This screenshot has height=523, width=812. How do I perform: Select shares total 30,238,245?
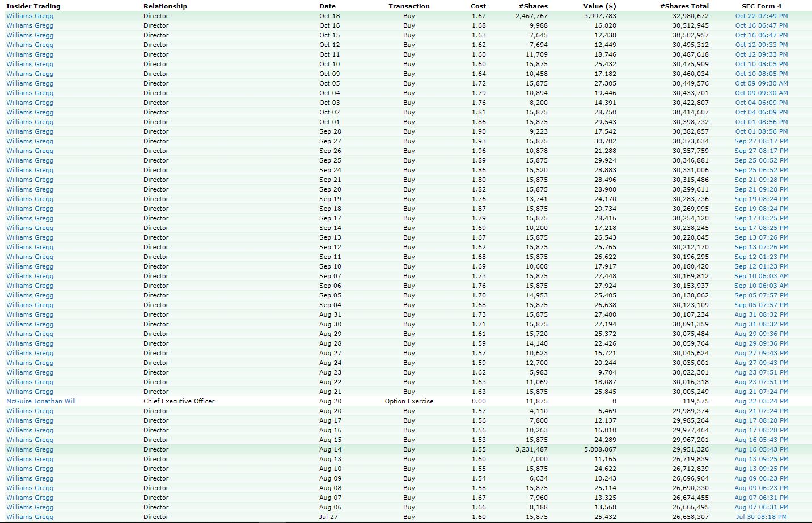(x=691, y=228)
